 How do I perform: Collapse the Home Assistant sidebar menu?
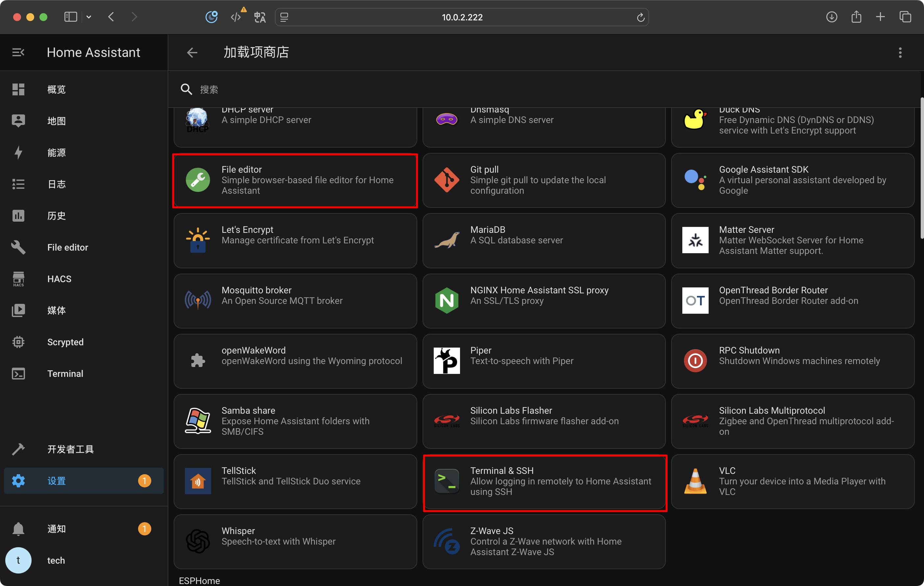(x=18, y=52)
